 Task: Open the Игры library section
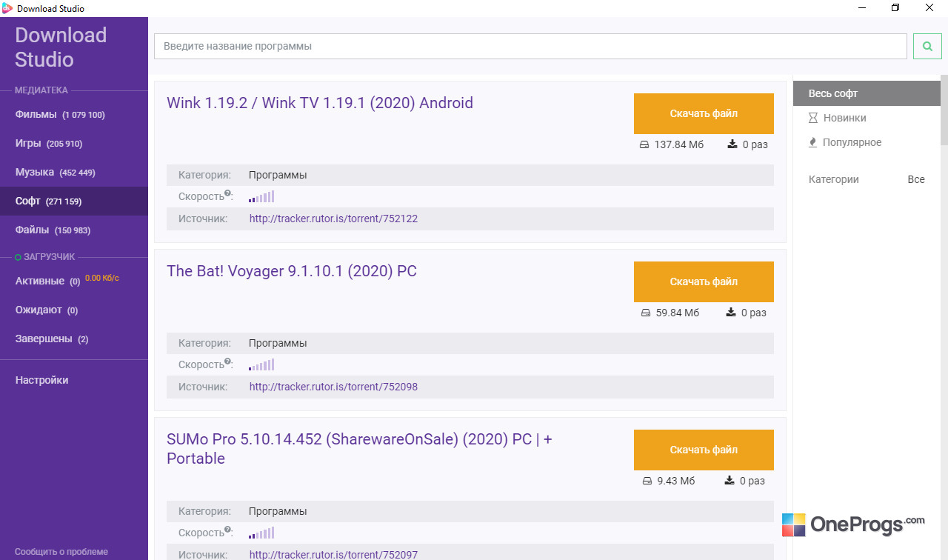pyautogui.click(x=74, y=144)
